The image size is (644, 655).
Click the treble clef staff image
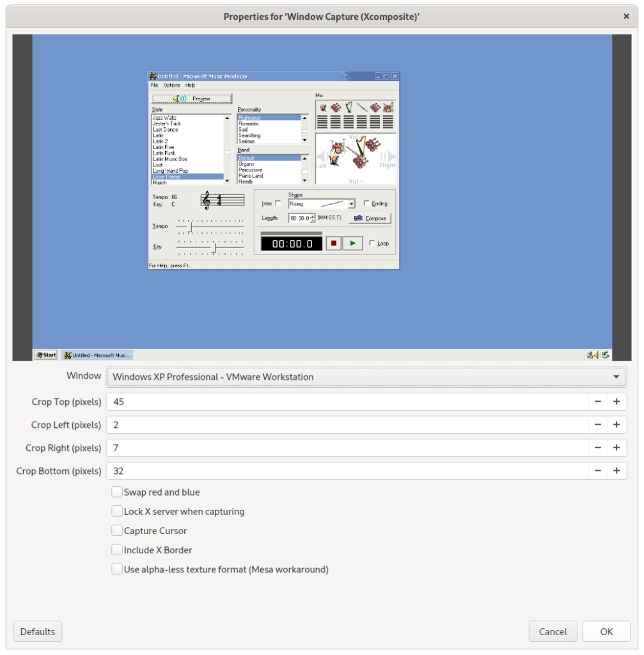point(223,200)
